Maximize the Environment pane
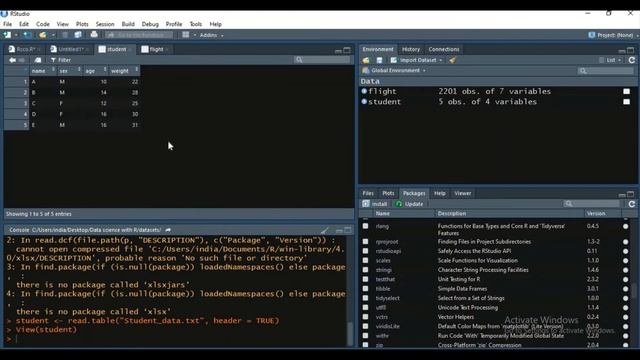 pyautogui.click(x=631, y=50)
